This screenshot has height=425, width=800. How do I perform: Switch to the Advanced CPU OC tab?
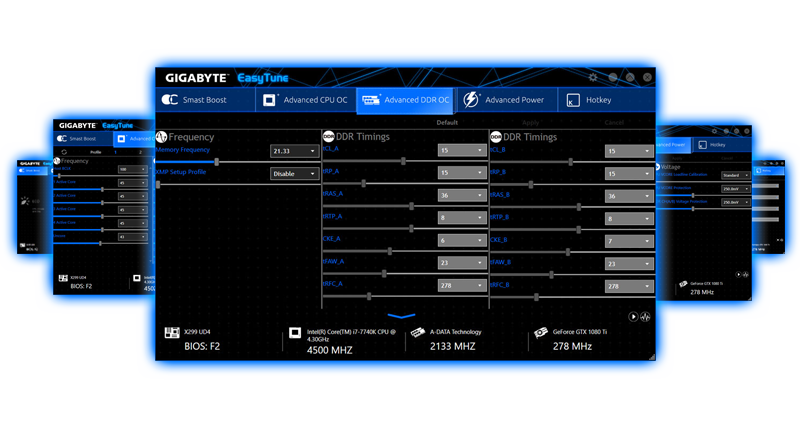[304, 100]
